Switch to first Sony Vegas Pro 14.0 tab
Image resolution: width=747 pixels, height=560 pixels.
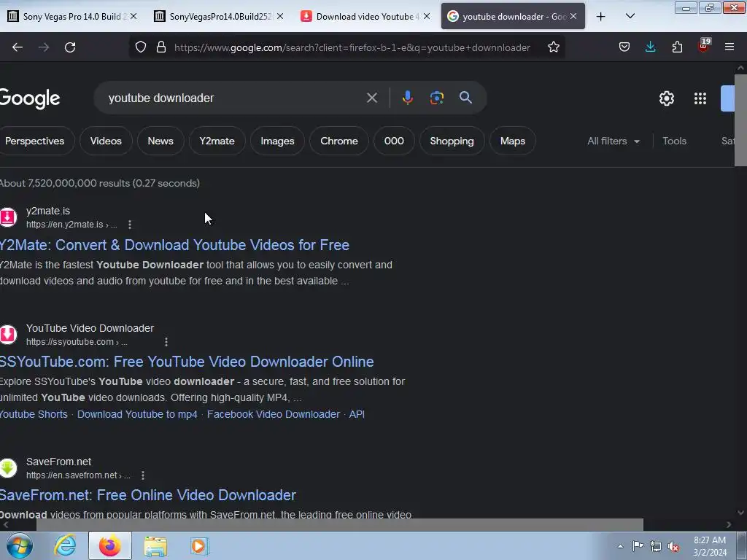(71, 16)
